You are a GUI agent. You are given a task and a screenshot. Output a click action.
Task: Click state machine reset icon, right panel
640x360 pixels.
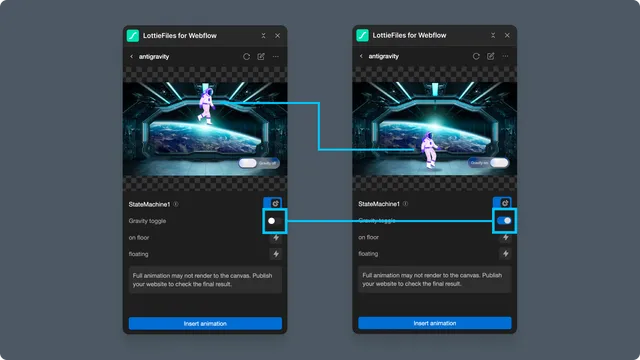coord(505,203)
